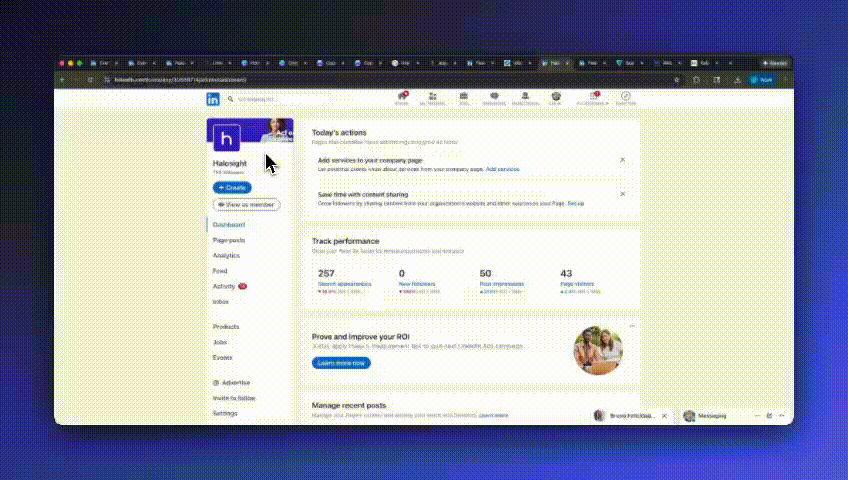Click Learn more link under Manage recent posts
Image resolution: width=848 pixels, height=480 pixels.
tap(493, 416)
